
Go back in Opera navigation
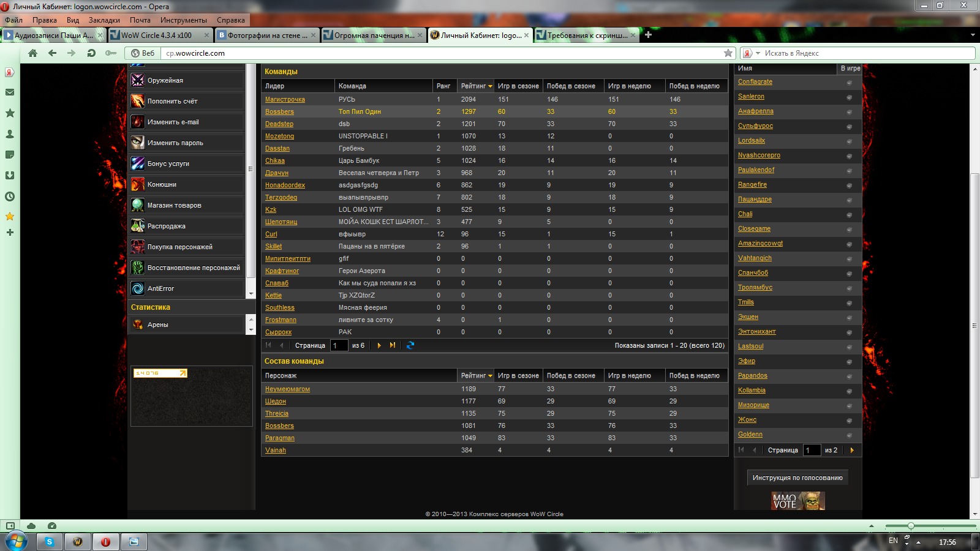[53, 53]
